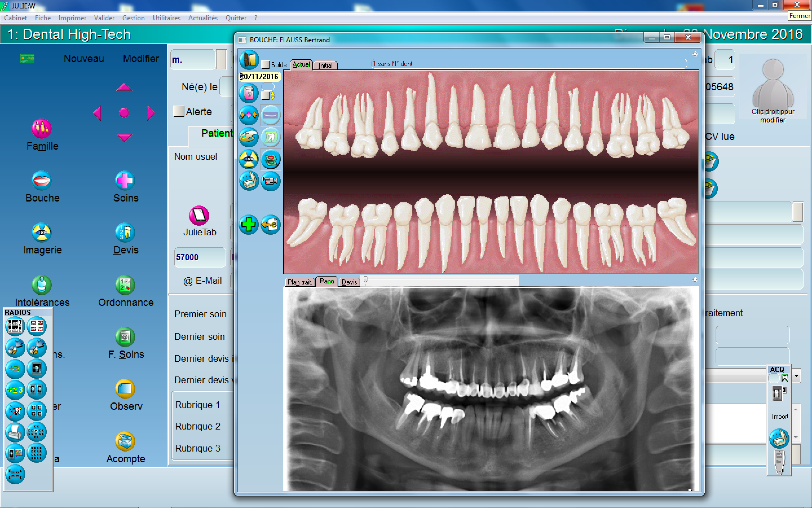Viewport: 812px width, 508px height.
Task: Select the RADIOS red four-image grid icon
Action: point(37,326)
